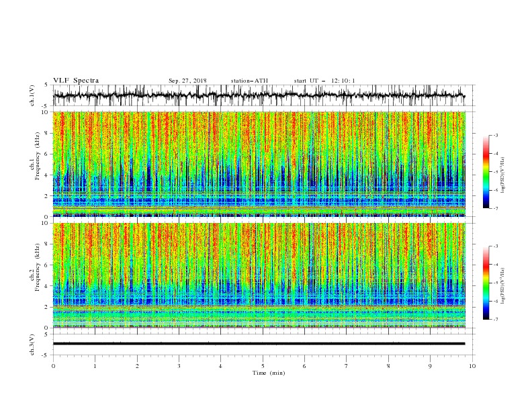Click the "5" tick on ch.1(V) axis
Screen dimensions: 532x411
coord(46,85)
